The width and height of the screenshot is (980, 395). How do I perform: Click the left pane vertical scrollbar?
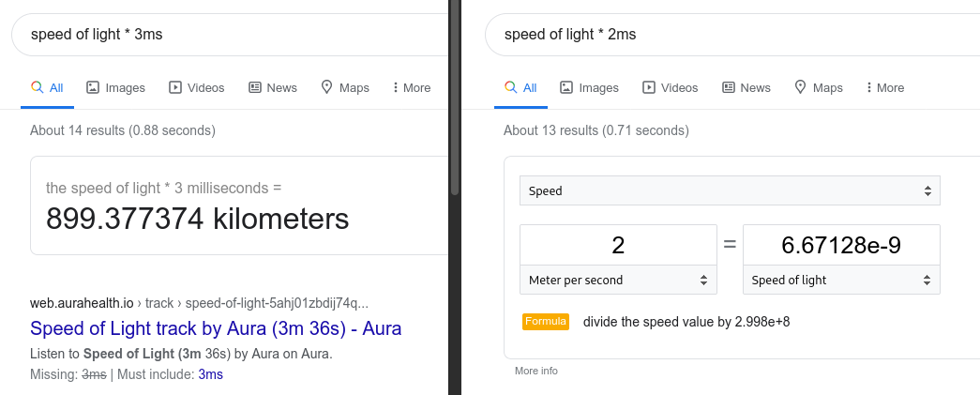(x=455, y=98)
